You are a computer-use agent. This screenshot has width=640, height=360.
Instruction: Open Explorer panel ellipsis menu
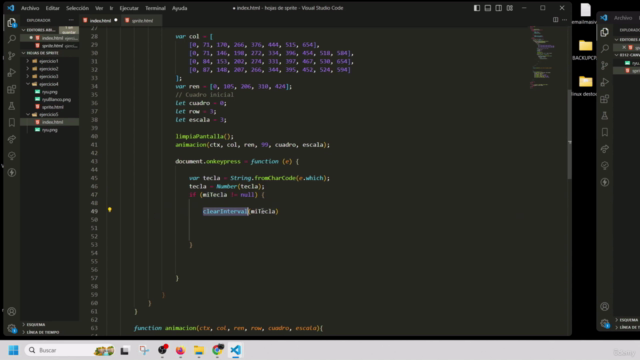71,20
